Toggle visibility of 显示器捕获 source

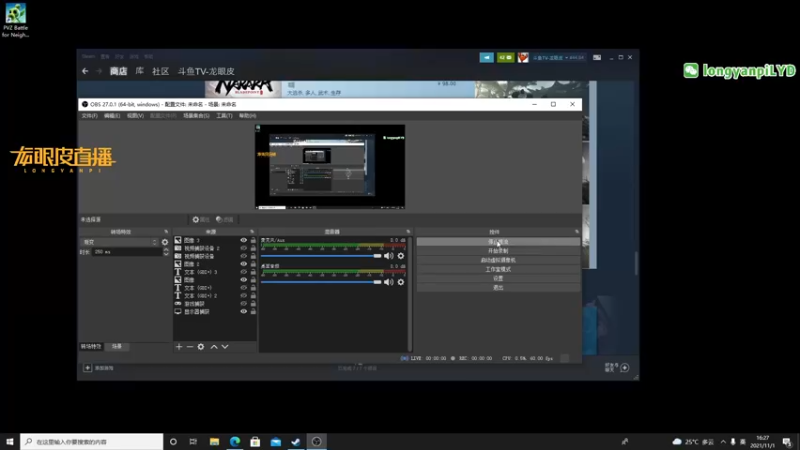click(243, 311)
